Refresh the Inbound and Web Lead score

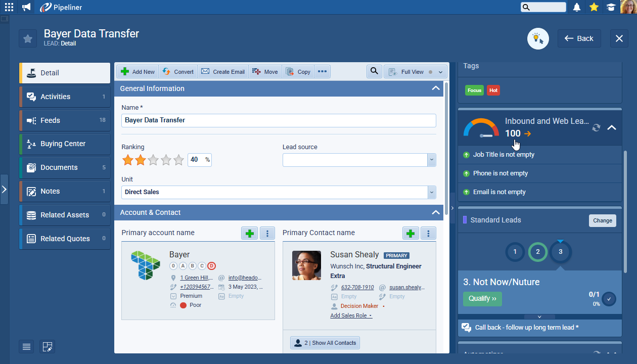point(596,128)
